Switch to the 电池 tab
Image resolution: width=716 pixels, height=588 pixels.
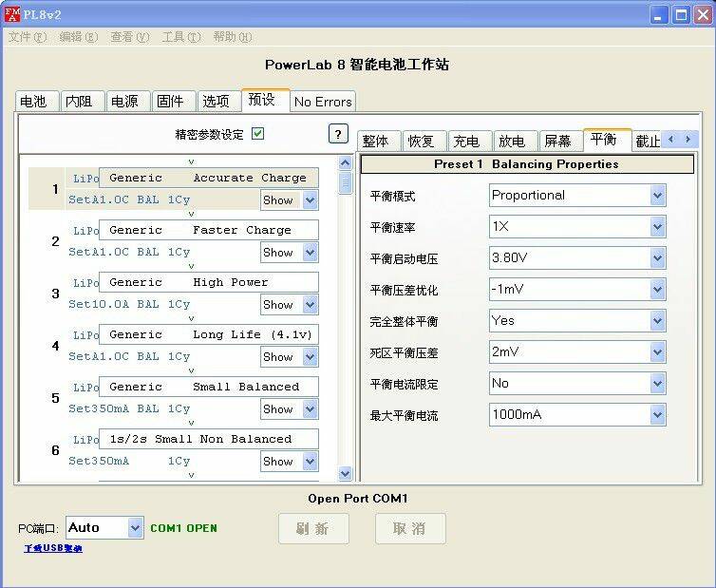37,101
